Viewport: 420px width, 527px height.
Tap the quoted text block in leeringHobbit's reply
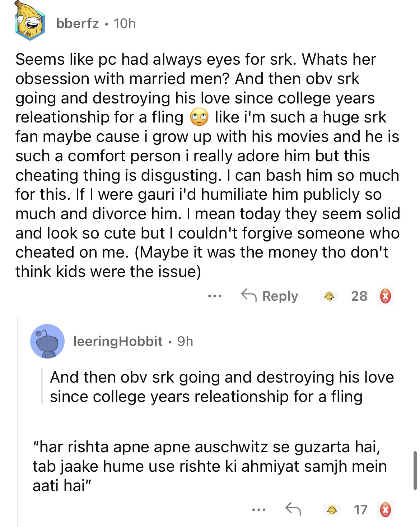[221, 387]
